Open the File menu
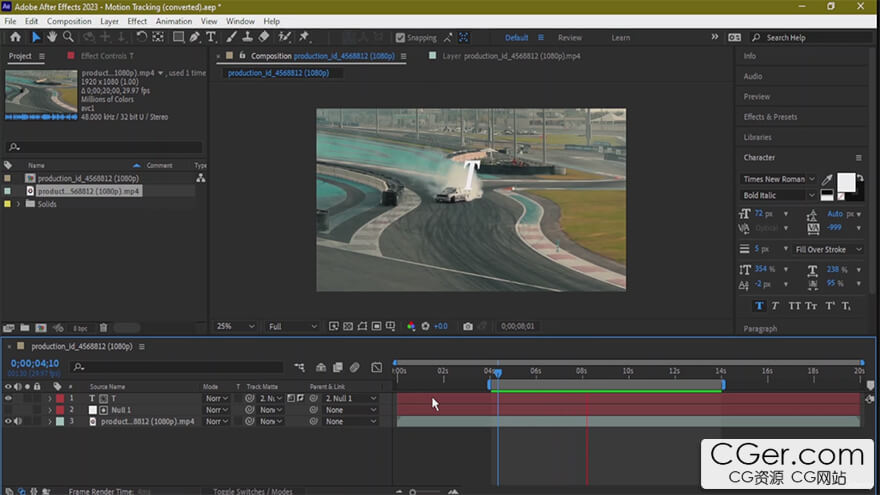Image resolution: width=880 pixels, height=495 pixels. click(x=10, y=21)
